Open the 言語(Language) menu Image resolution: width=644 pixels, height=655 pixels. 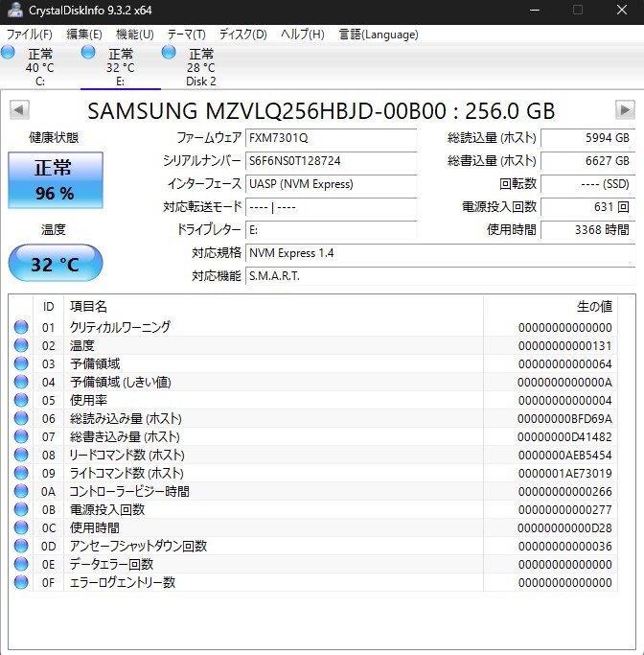click(379, 34)
